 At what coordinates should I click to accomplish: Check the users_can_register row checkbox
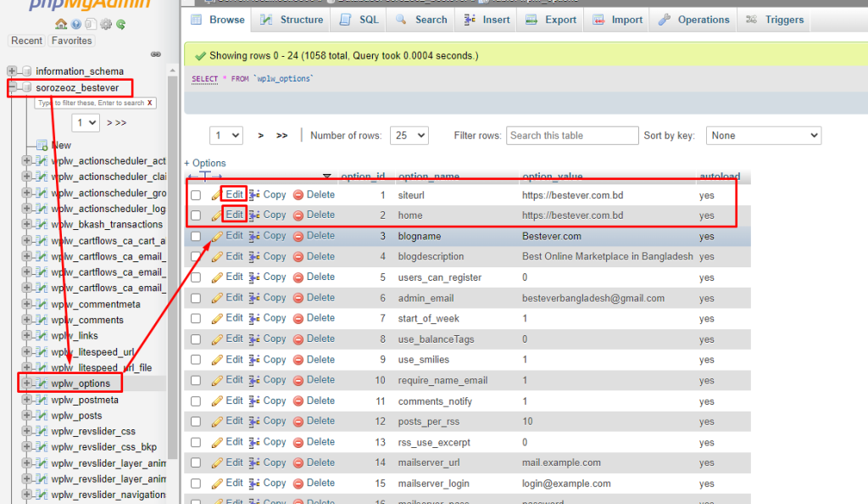tap(196, 277)
